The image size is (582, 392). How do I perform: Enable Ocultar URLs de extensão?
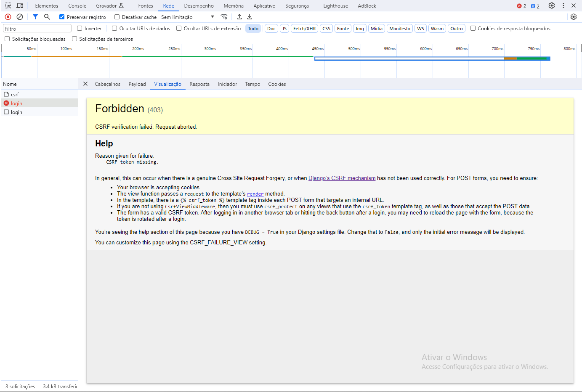click(179, 28)
